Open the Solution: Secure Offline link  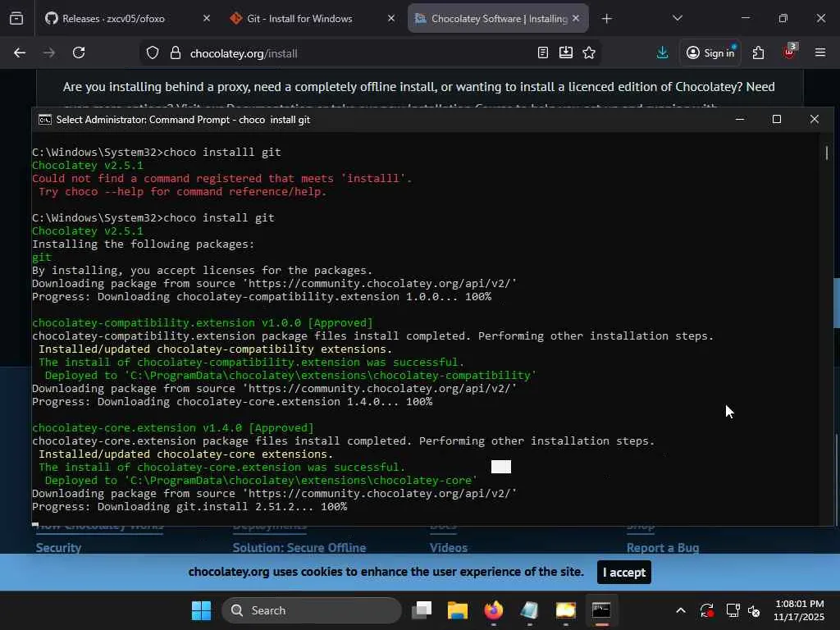(x=299, y=547)
